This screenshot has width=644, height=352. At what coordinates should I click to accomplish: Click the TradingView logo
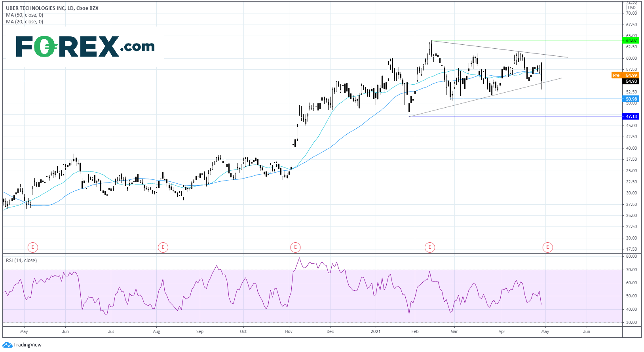point(22,345)
